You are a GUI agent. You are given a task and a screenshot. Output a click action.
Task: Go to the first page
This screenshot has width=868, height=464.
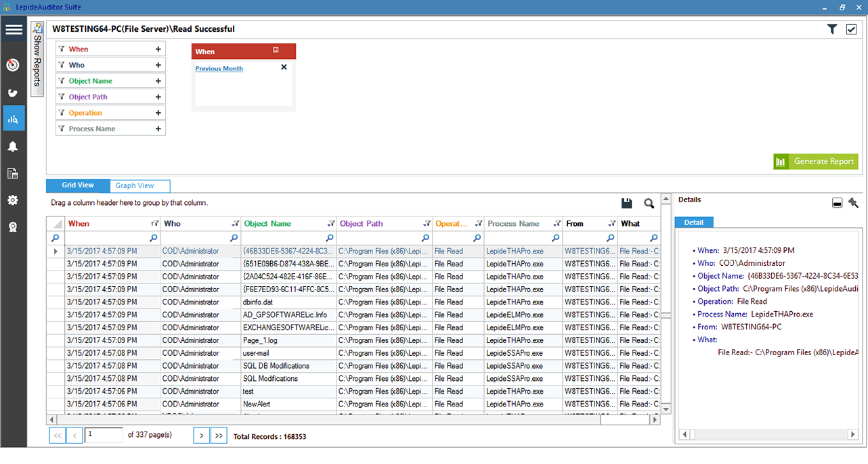tap(58, 436)
